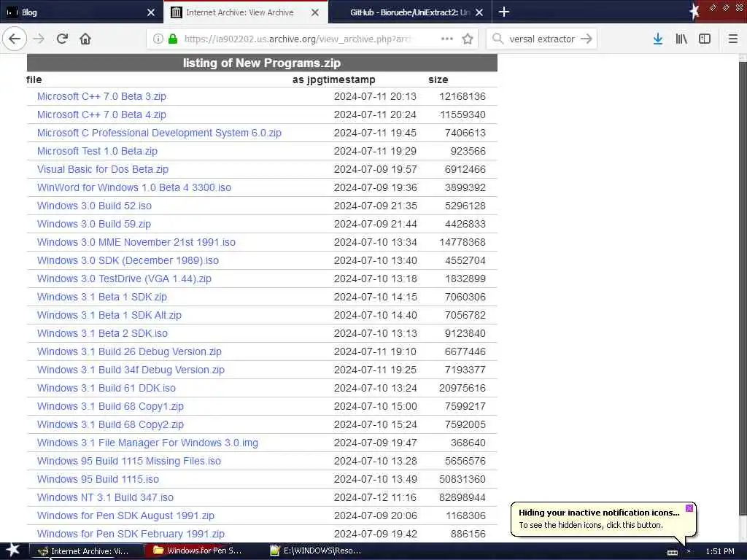747x560 pixels.
Task: Open Windows 95 Build 1115.iso
Action: point(98,480)
